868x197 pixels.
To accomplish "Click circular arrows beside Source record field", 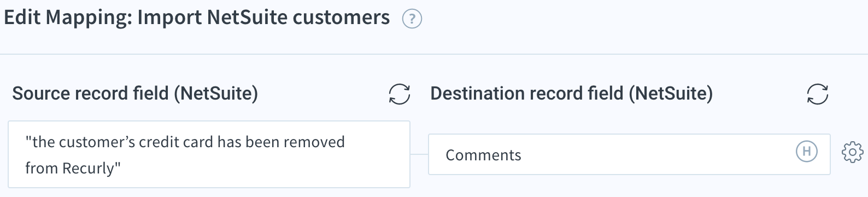I will [x=400, y=94].
